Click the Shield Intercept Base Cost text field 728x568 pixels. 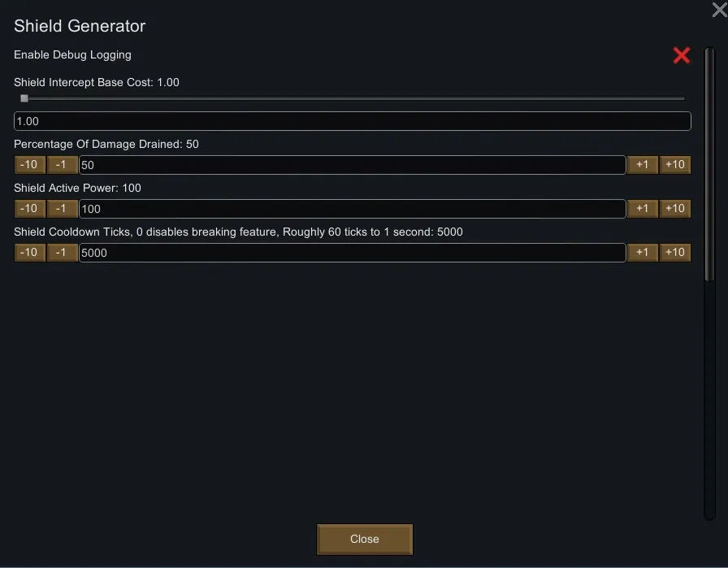pyautogui.click(x=353, y=121)
